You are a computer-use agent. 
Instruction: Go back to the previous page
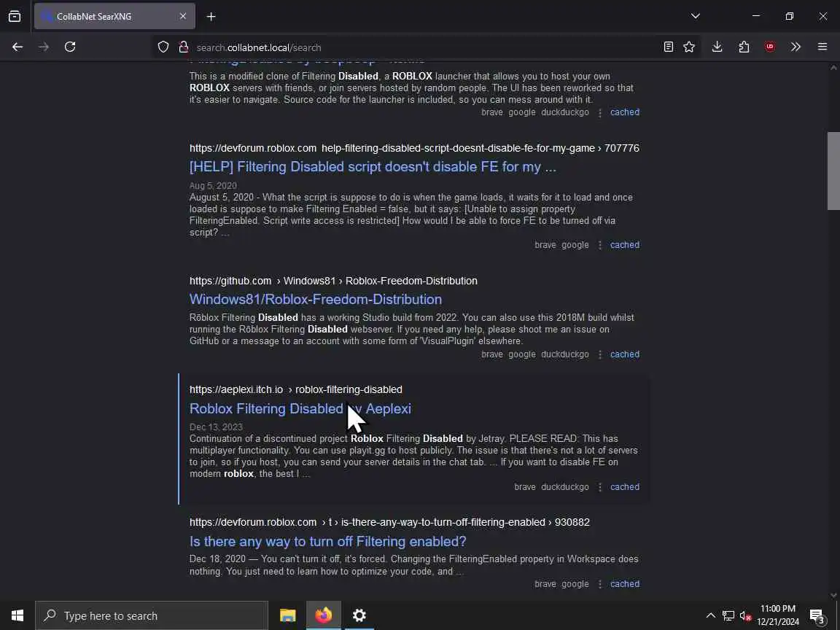17,47
